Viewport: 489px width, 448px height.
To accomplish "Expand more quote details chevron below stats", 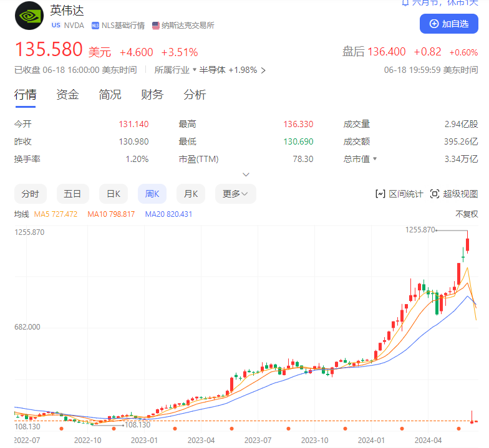I will coord(246,174).
